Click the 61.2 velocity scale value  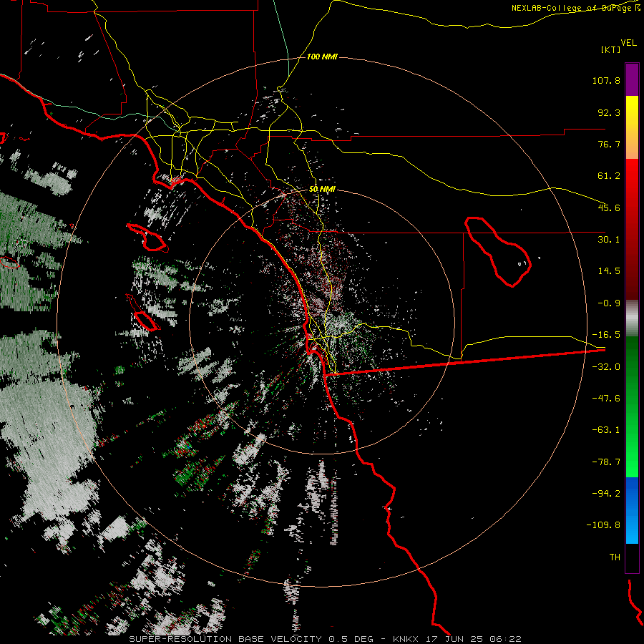(609, 176)
